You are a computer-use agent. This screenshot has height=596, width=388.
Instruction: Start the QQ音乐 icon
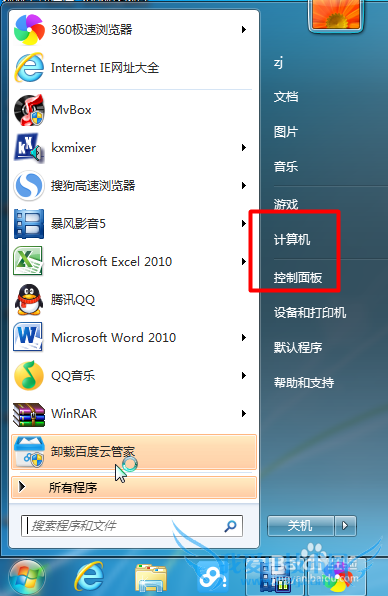[x=29, y=376]
